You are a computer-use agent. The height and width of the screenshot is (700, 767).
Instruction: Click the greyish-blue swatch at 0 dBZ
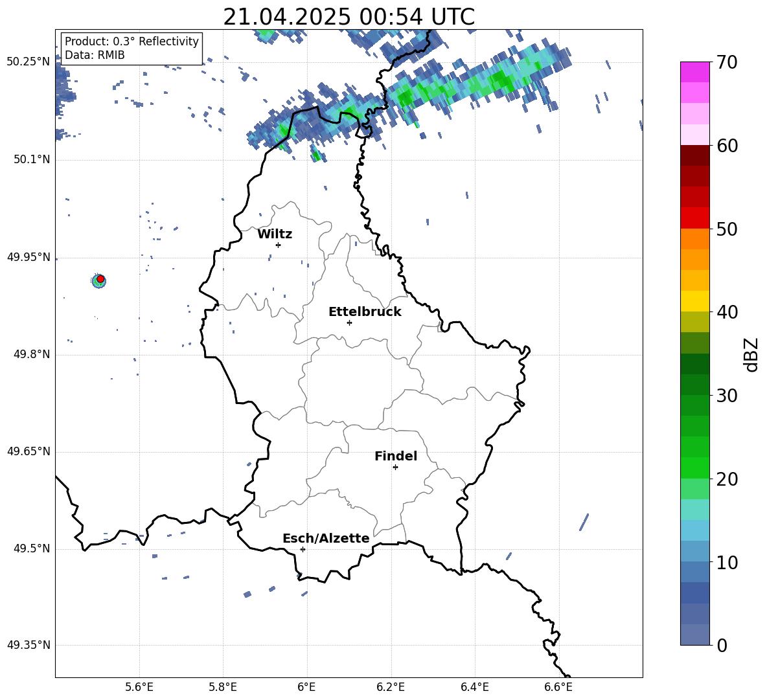[694, 635]
